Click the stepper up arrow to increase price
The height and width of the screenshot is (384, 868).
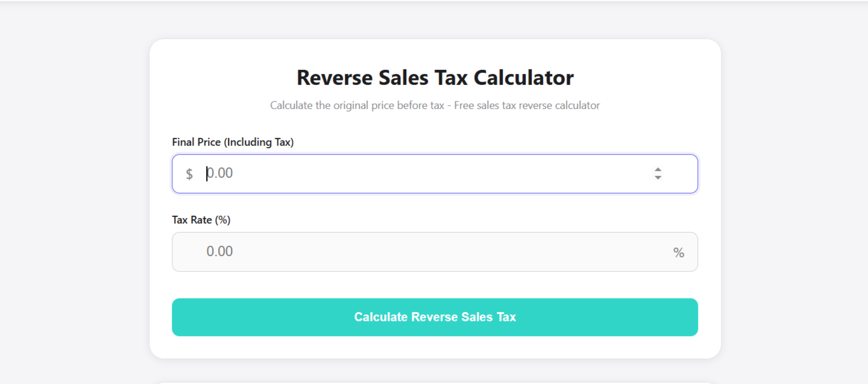[658, 170]
